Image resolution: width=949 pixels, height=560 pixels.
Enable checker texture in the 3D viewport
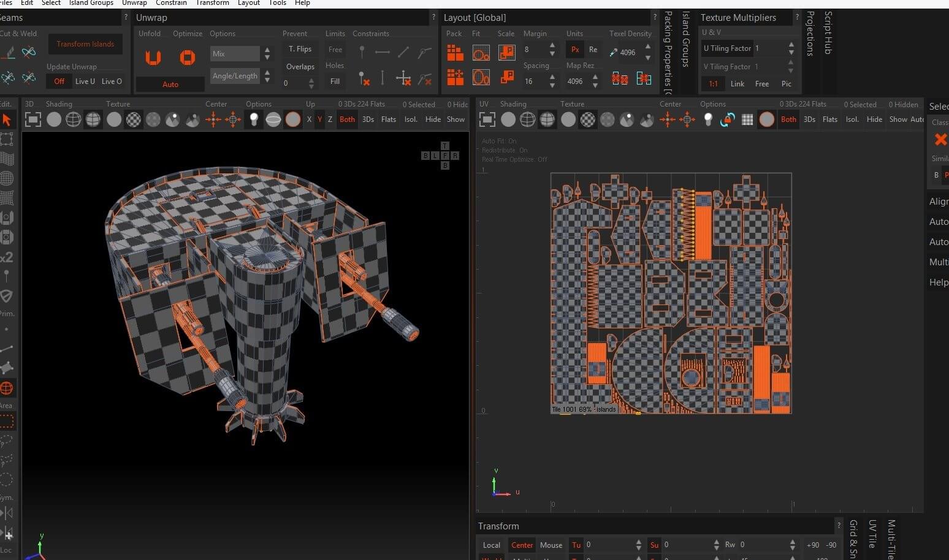133,119
